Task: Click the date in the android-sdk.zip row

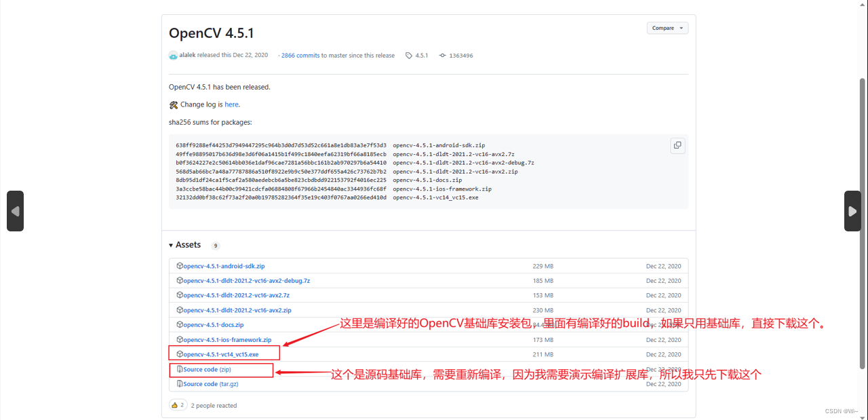Action: (663, 266)
